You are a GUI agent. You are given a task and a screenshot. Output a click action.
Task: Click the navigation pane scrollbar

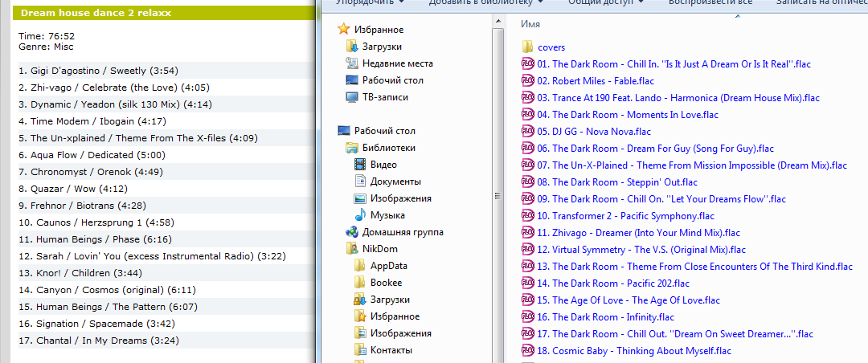497,195
